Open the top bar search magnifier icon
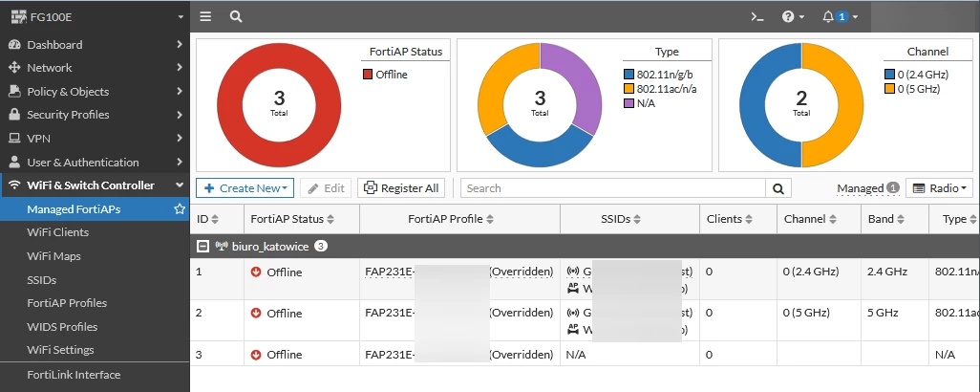Screen dimensions: 980x392 [236, 17]
